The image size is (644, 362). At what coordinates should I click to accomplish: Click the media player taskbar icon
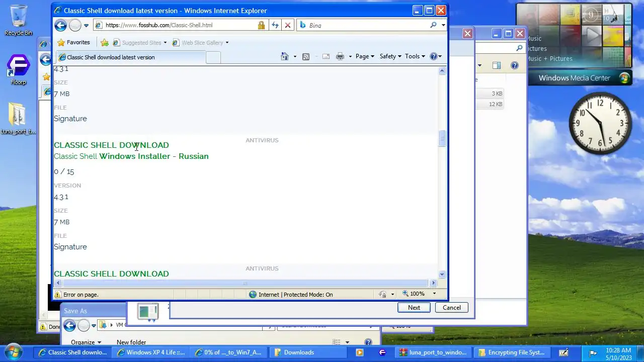pos(359,352)
